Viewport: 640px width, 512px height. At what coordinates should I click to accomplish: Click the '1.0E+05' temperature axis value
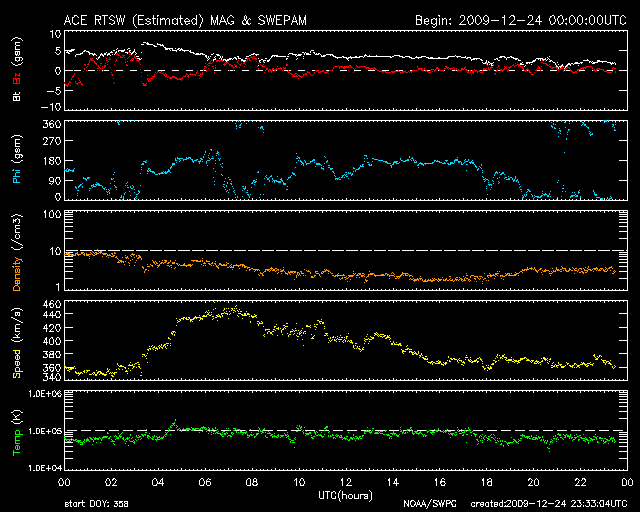click(45, 431)
